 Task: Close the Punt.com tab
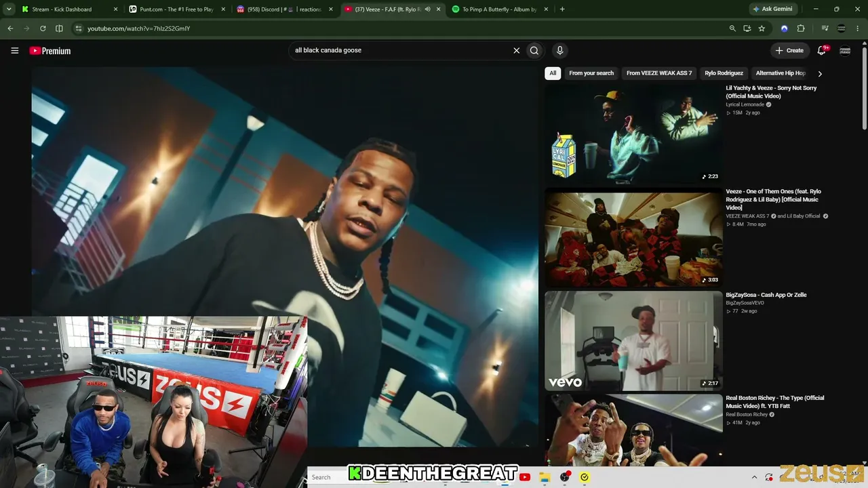(223, 9)
